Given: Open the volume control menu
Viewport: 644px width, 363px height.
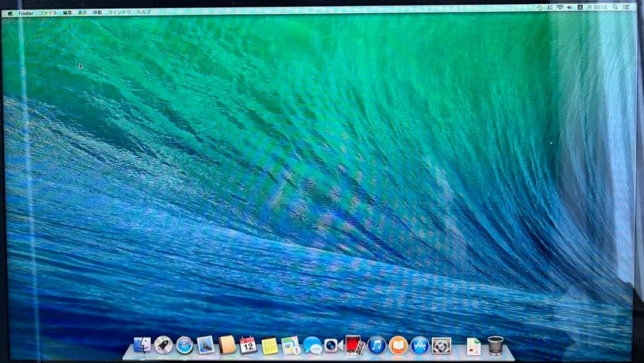Looking at the screenshot, I should coord(569,8).
